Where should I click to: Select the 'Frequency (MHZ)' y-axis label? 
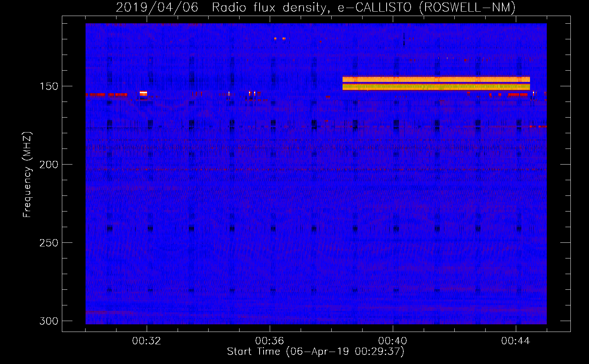tap(27, 175)
